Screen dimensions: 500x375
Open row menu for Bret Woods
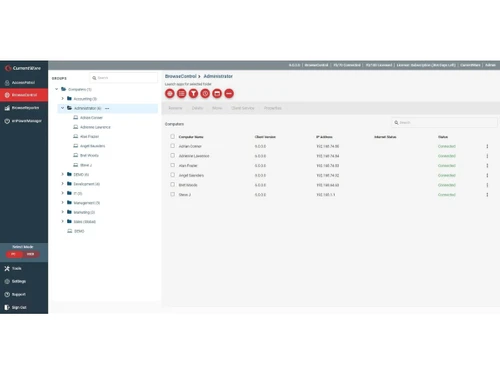tap(487, 185)
